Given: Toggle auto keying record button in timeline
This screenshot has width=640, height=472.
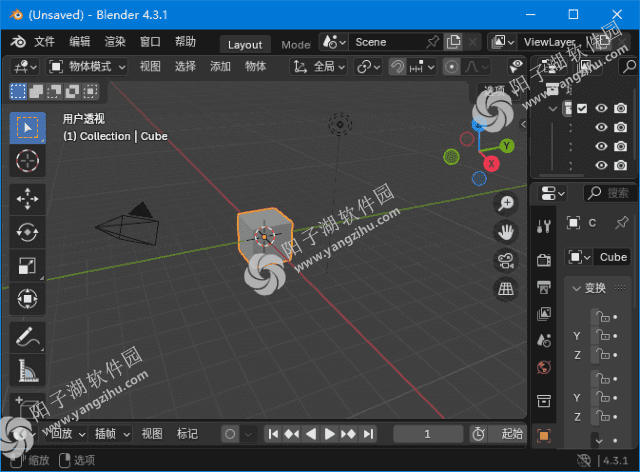Looking at the screenshot, I should point(230,434).
